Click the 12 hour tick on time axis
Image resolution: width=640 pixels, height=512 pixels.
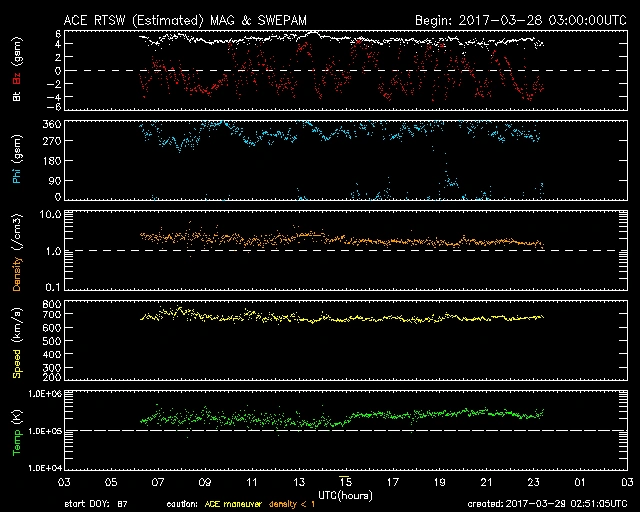[274, 482]
